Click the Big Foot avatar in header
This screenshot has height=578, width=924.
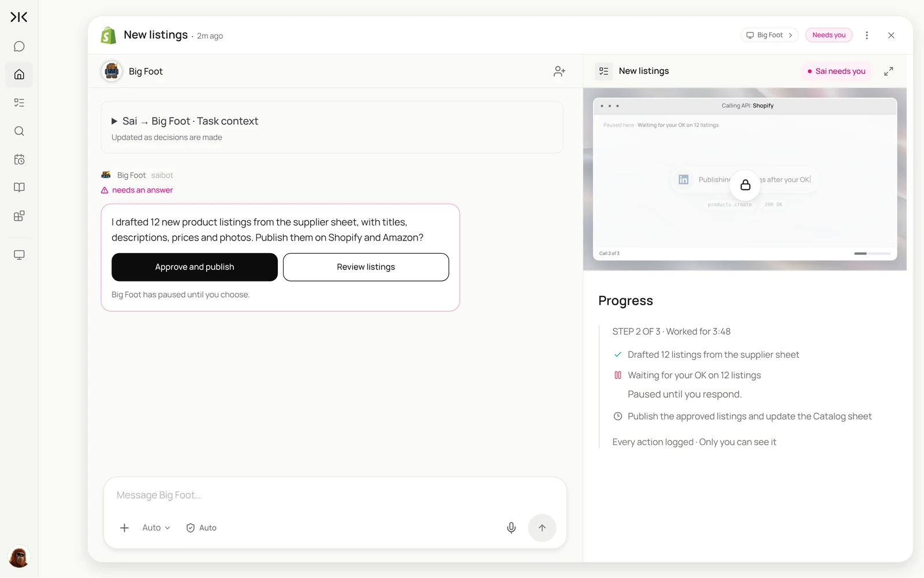111,71
